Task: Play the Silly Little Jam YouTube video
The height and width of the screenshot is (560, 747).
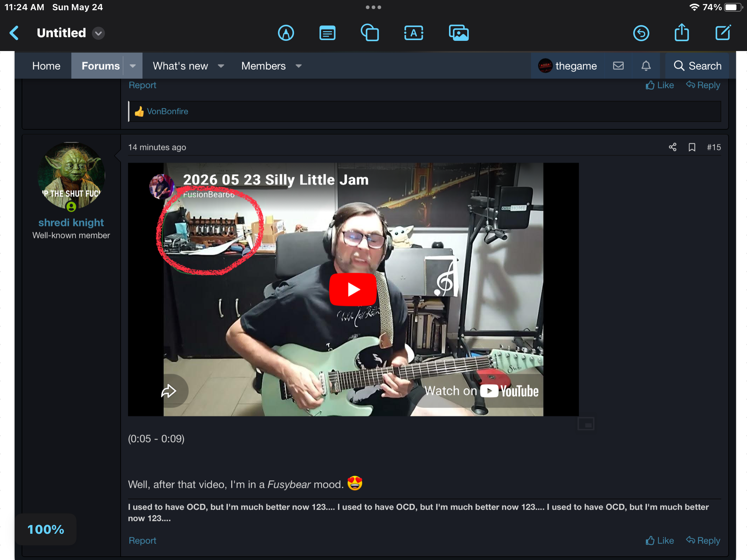Action: pos(353,289)
